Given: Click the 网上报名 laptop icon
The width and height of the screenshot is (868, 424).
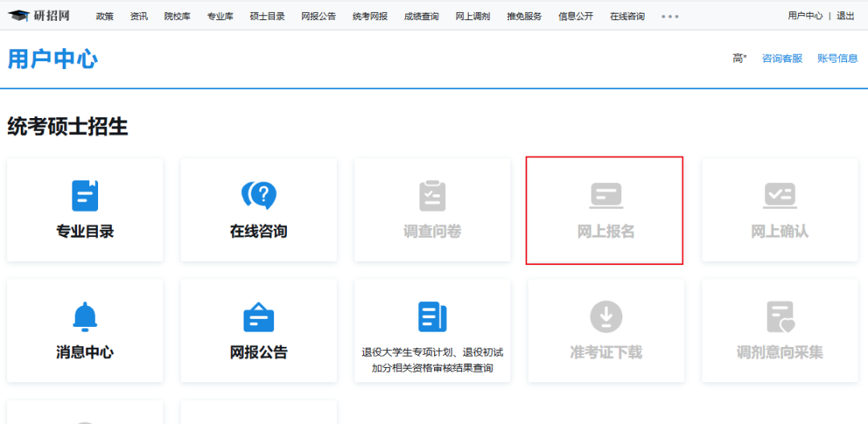Looking at the screenshot, I should click(x=606, y=196).
